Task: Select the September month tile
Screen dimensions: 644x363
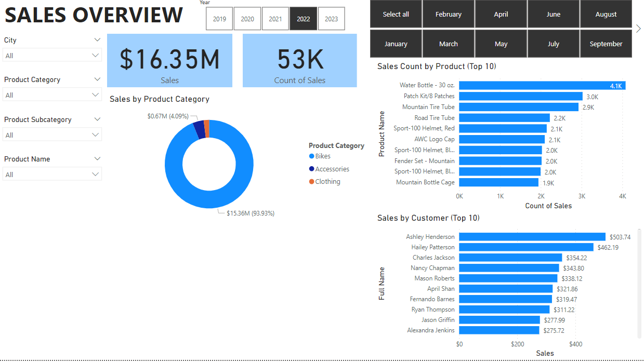Action: tap(606, 44)
